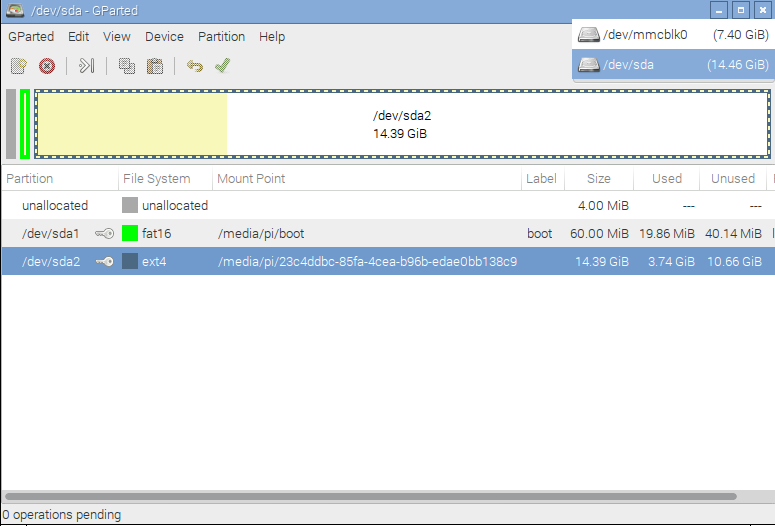The height and width of the screenshot is (526, 775).
Task: Click the disk icon beside /dev/mmcblk0
Action: [589, 35]
